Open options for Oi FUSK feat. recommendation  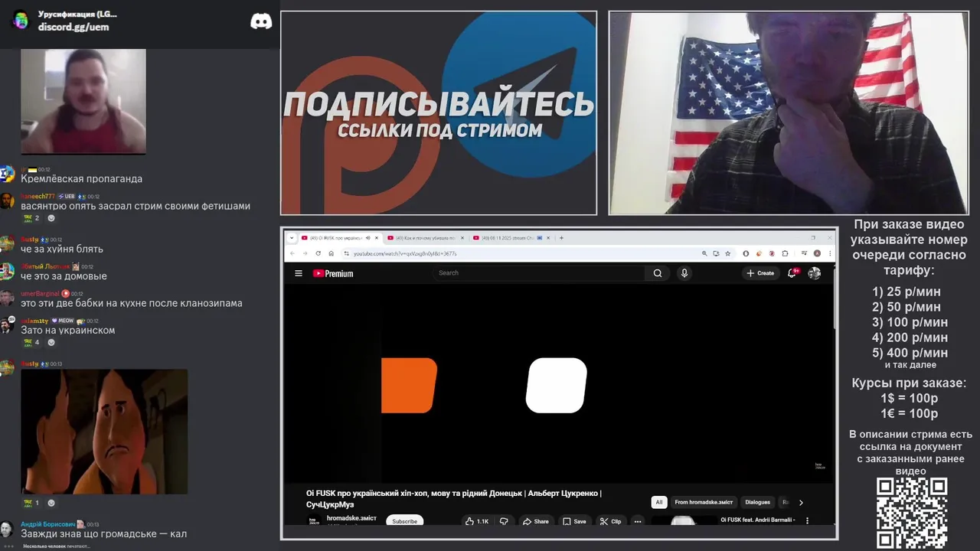(x=806, y=520)
